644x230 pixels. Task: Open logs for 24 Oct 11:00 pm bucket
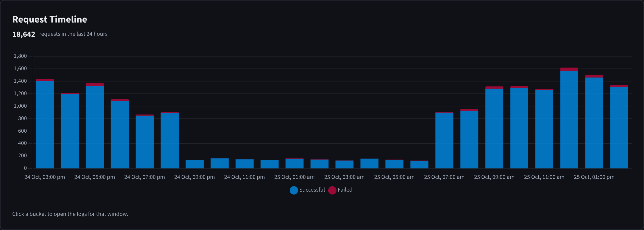click(245, 164)
